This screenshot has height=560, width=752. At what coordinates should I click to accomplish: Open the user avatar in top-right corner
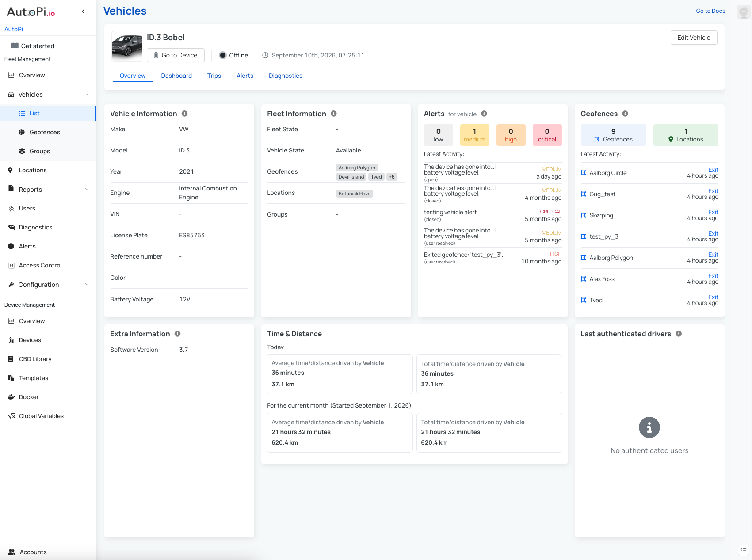point(744,12)
